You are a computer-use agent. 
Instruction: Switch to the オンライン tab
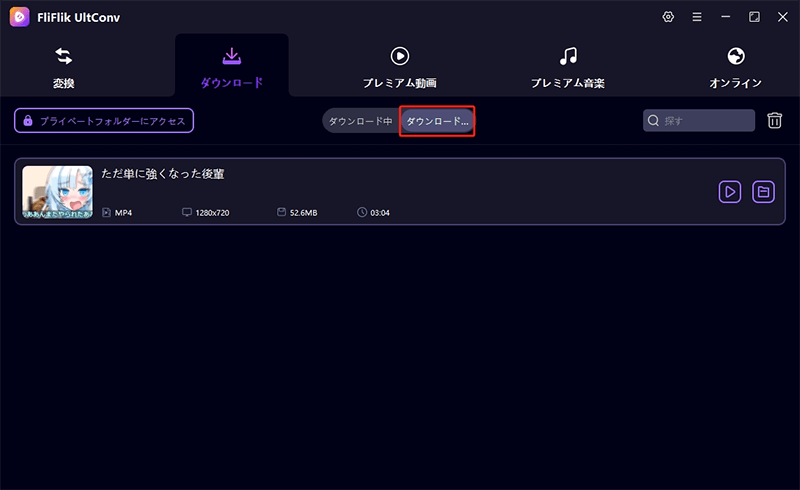[735, 66]
